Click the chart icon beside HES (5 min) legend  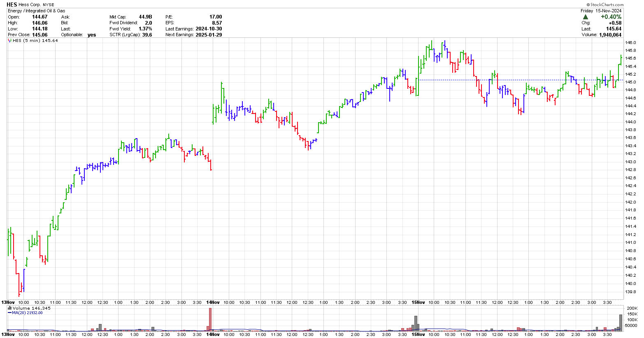click(10, 41)
